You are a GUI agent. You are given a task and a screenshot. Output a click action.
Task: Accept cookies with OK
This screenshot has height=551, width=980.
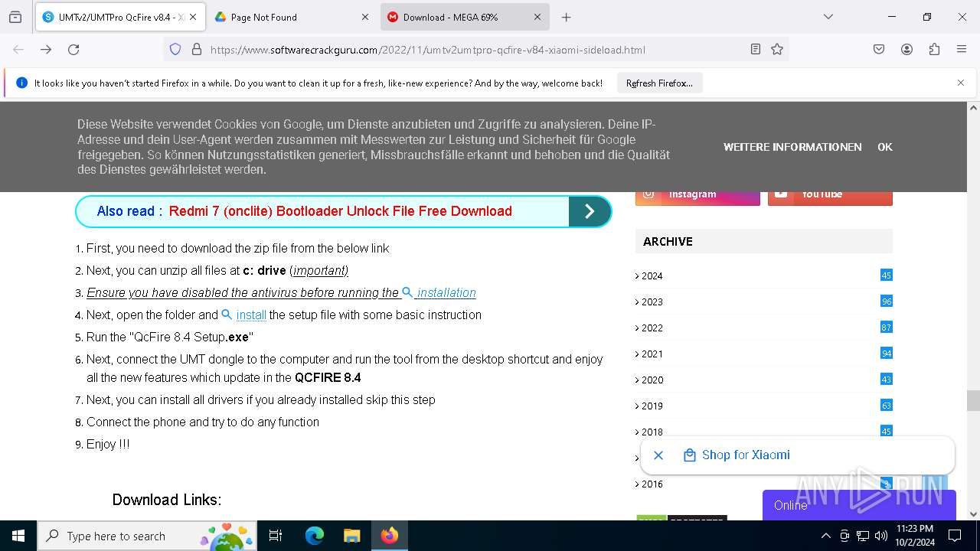(x=885, y=147)
